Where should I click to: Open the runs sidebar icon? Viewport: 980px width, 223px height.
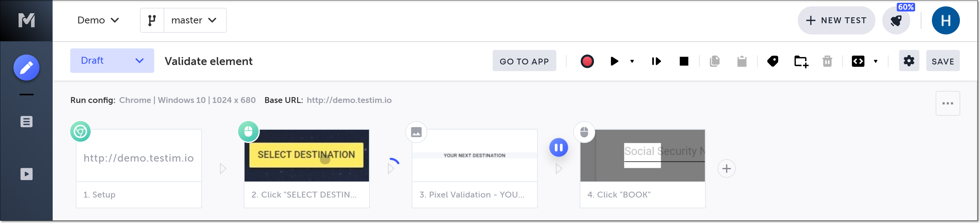[x=26, y=174]
